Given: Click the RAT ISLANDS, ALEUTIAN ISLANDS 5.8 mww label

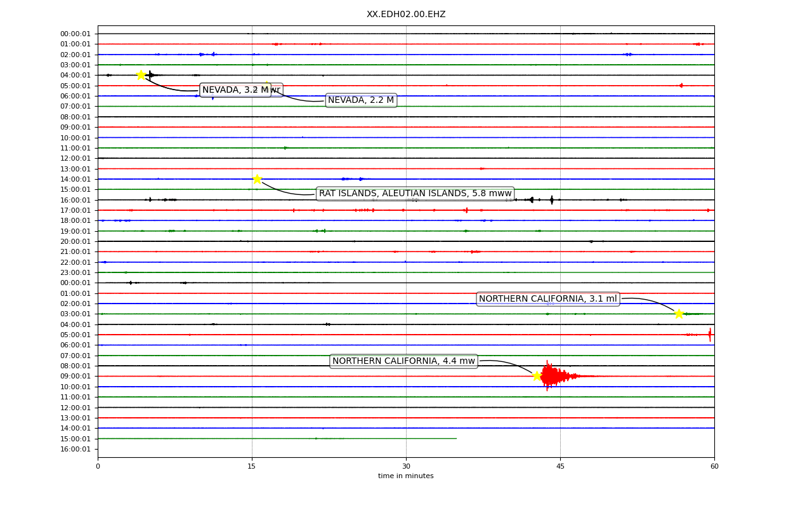Looking at the screenshot, I should tap(415, 194).
